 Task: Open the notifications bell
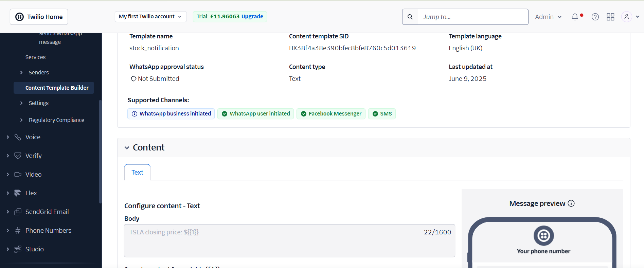[x=575, y=17]
